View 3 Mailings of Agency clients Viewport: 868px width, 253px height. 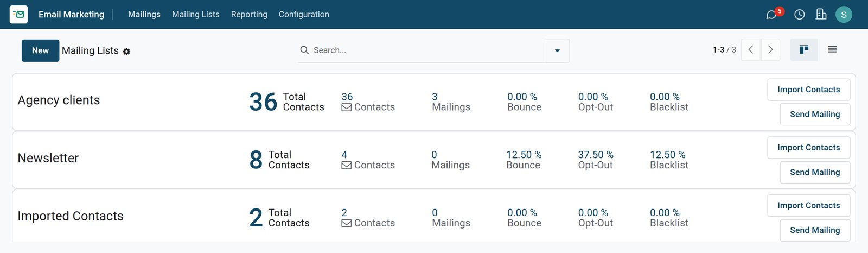click(x=451, y=102)
